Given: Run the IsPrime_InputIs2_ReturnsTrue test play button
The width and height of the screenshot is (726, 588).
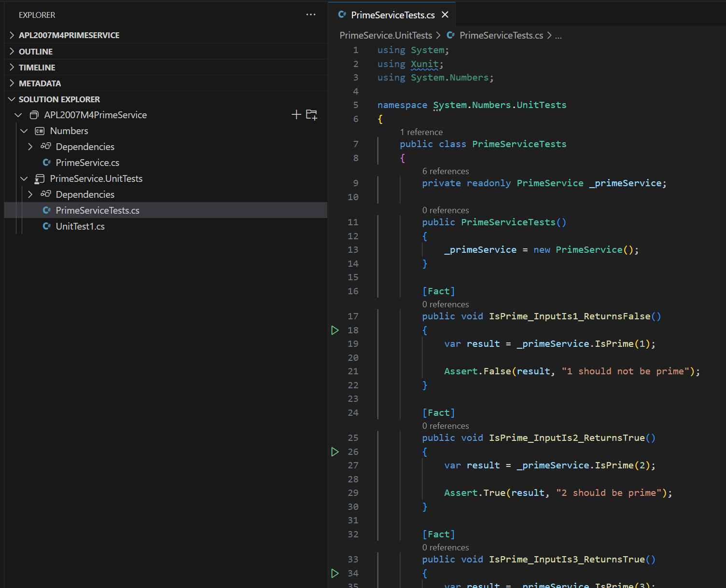Looking at the screenshot, I should tap(335, 451).
